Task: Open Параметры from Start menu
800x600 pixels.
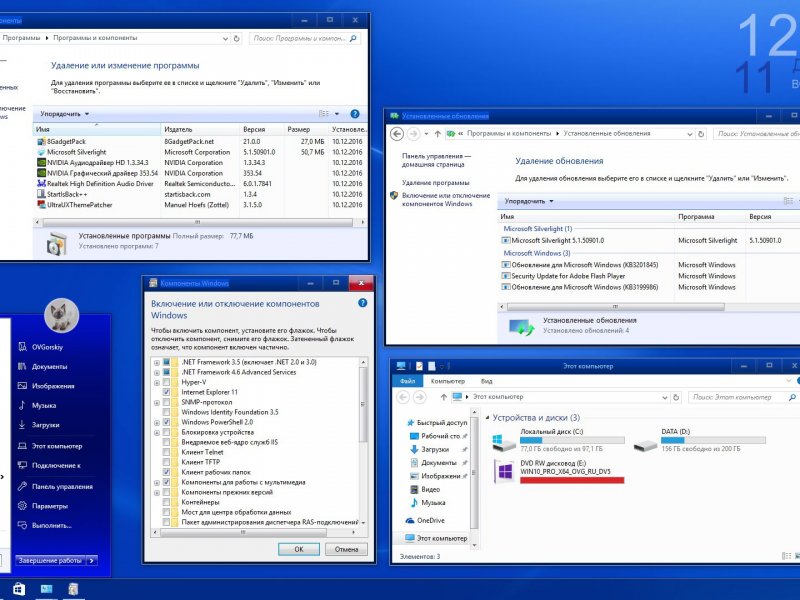Action: 43,506
